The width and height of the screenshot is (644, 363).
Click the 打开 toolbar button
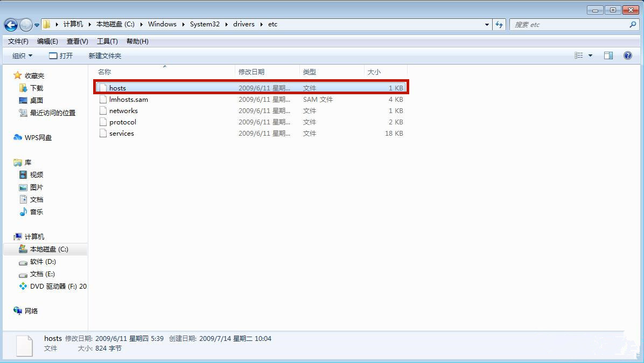point(62,55)
